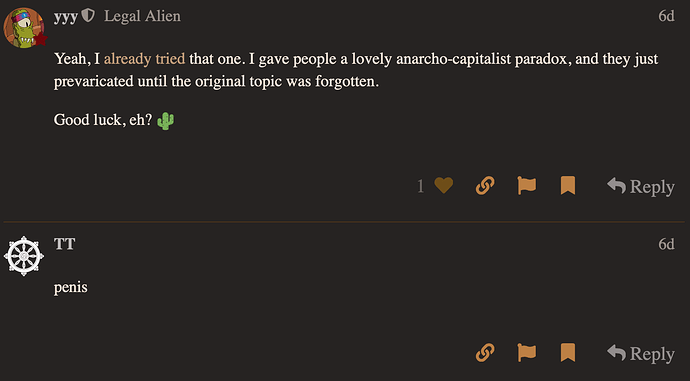The height and width of the screenshot is (381, 690).
Task: Reply to yyy's post
Action: click(x=641, y=186)
